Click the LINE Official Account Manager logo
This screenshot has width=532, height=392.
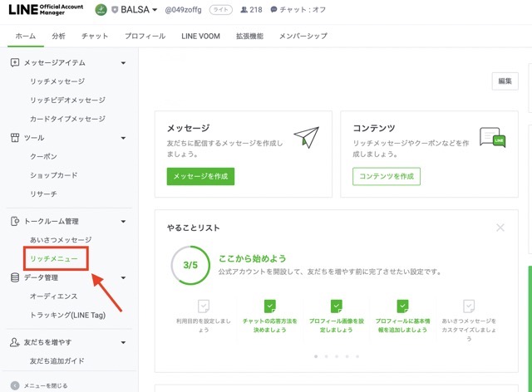point(46,9)
